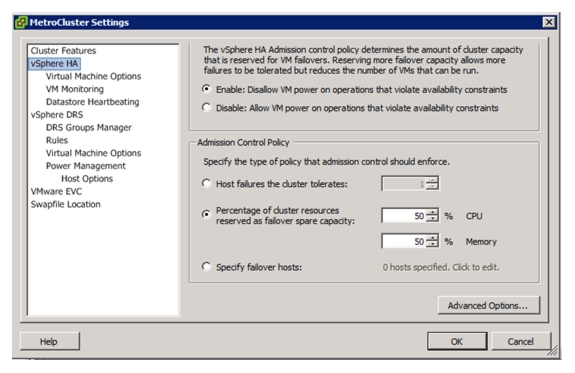
Task: Choose Percentage of cluster resources option
Action: [x=206, y=214]
